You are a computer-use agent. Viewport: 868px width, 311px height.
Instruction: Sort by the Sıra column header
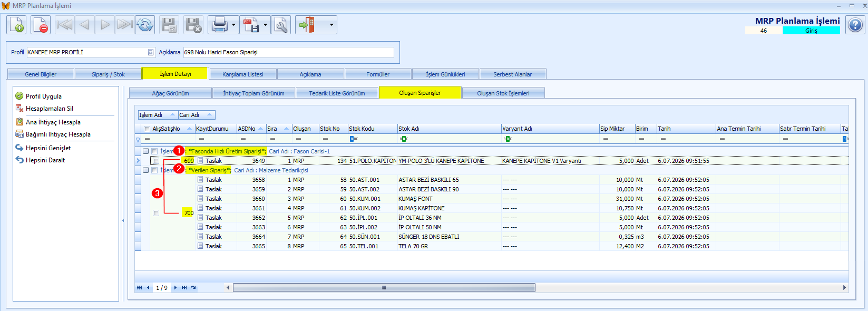point(278,129)
